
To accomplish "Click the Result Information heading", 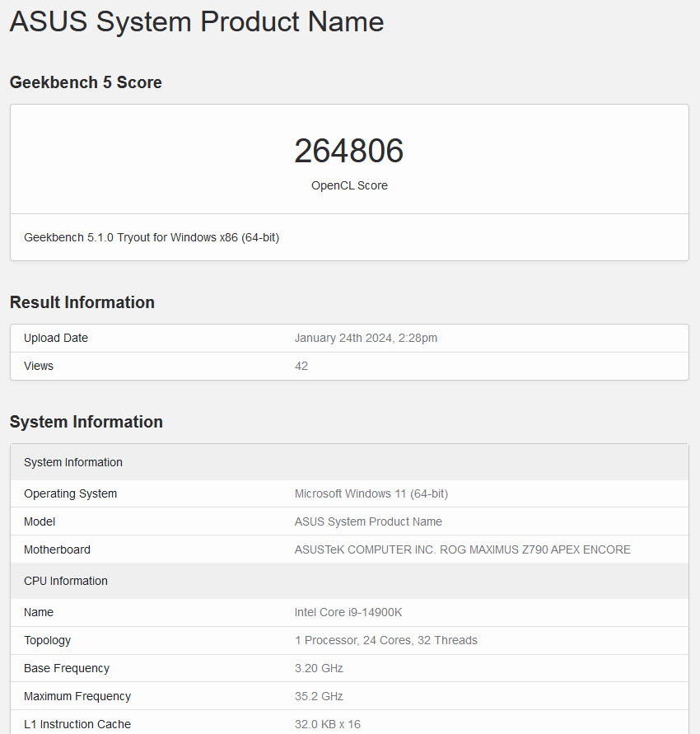I will (x=82, y=302).
